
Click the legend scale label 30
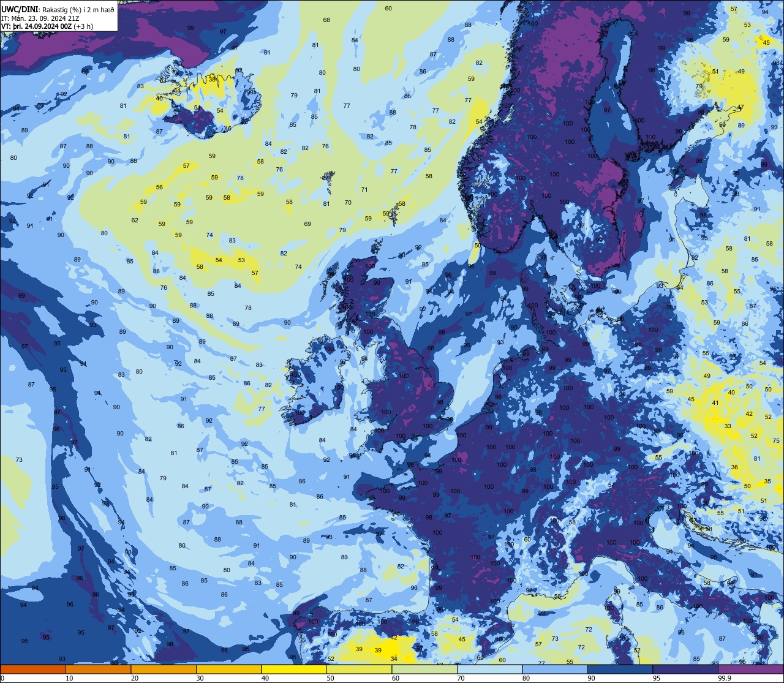(x=200, y=678)
